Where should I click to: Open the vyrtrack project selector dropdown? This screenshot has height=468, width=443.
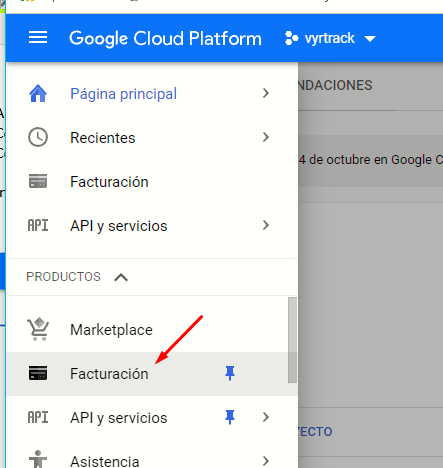[330, 38]
